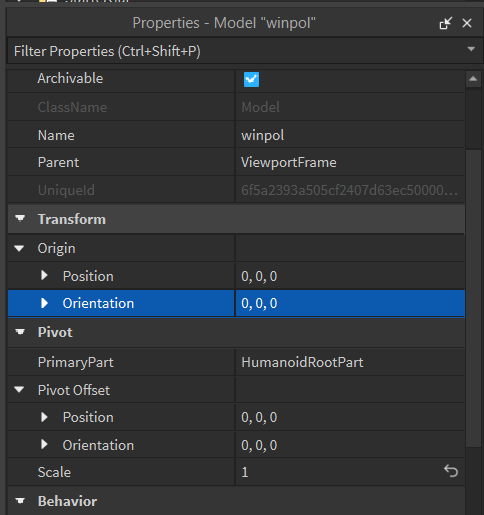The width and height of the screenshot is (484, 515).
Task: Edit the Pivot Offset Position value
Action: pyautogui.click(x=350, y=417)
